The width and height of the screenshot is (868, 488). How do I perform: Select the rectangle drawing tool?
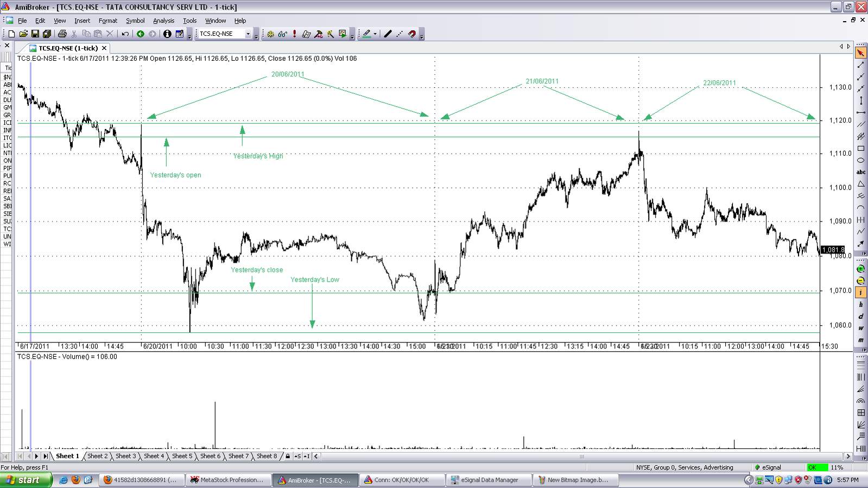click(x=861, y=148)
